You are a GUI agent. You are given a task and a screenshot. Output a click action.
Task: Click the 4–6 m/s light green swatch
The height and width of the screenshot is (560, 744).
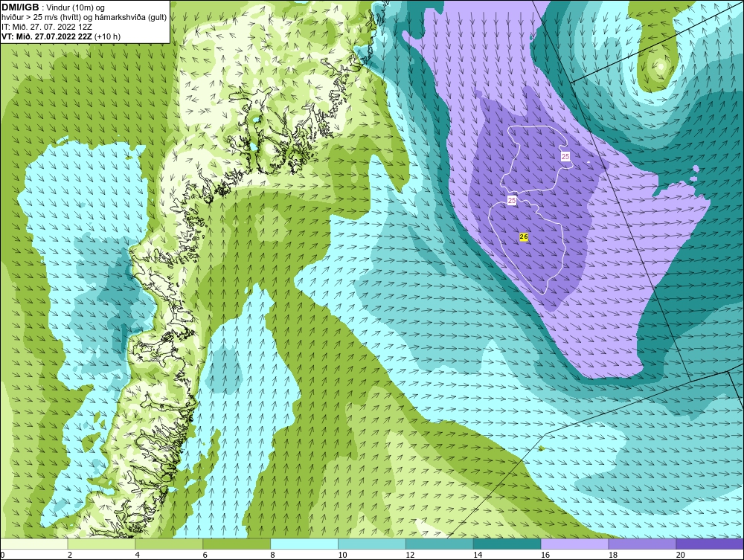[x=169, y=544]
